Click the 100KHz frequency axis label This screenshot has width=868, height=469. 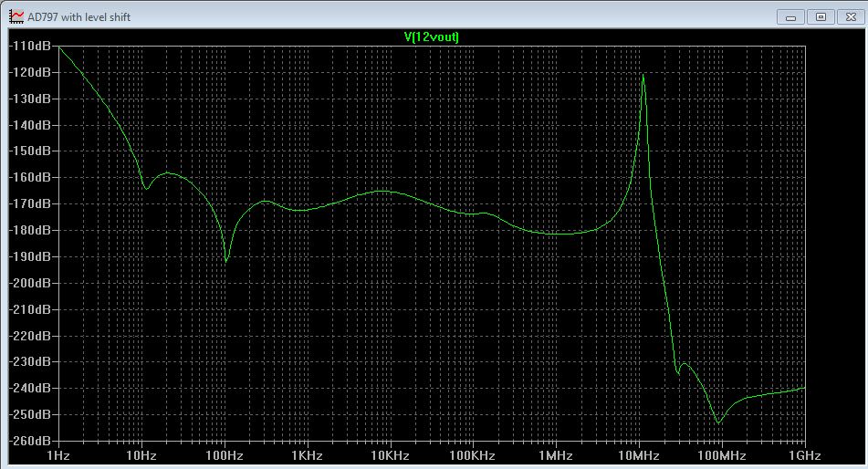pyautogui.click(x=472, y=455)
